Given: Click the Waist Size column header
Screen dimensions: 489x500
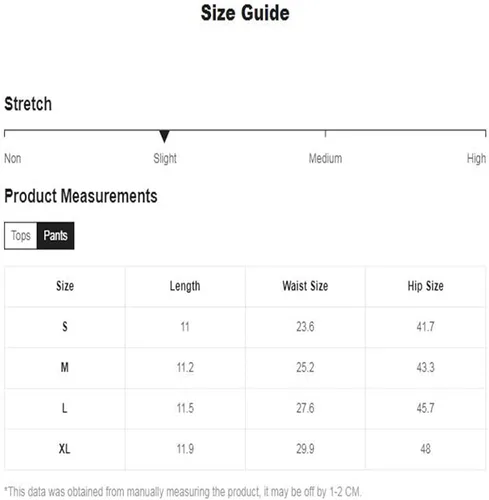Looking at the screenshot, I should [x=305, y=286].
